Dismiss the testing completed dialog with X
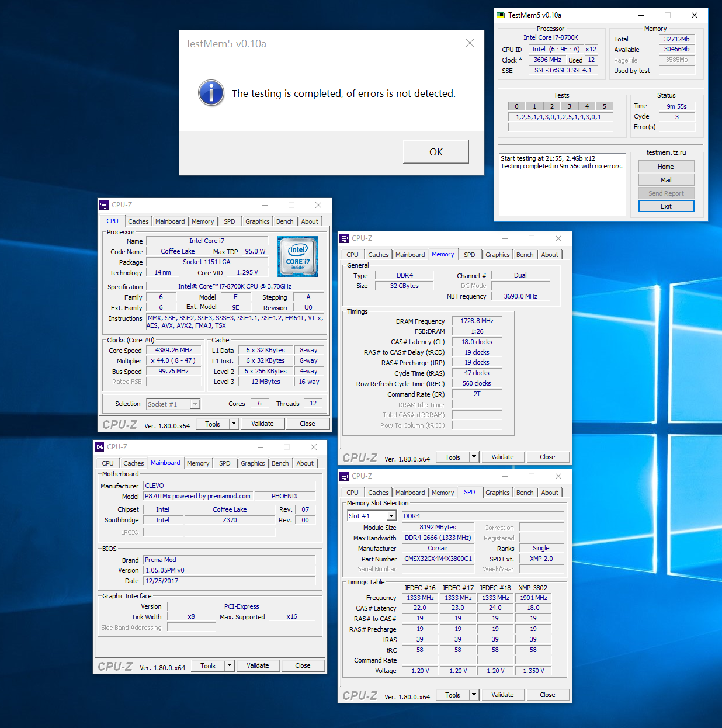Image resolution: width=722 pixels, height=728 pixels. (x=470, y=43)
